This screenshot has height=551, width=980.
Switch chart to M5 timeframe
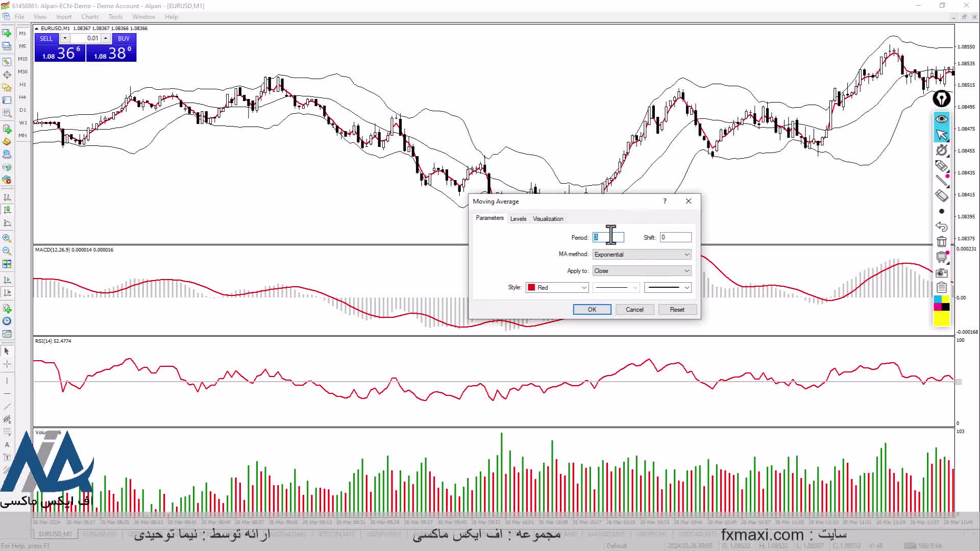pos(22,46)
